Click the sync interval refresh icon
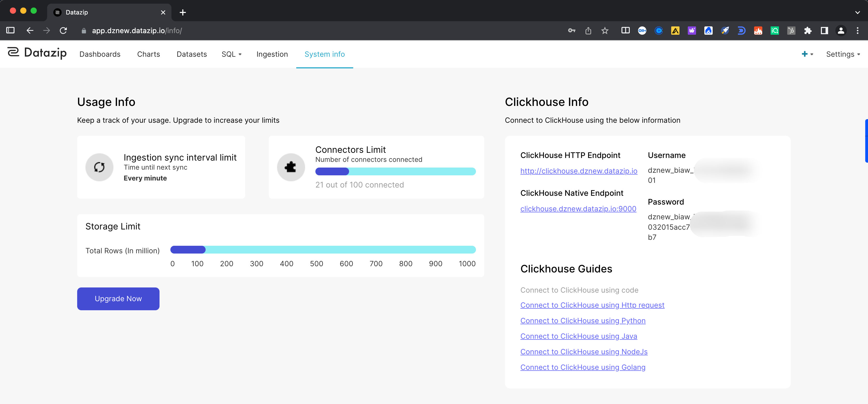 (99, 167)
